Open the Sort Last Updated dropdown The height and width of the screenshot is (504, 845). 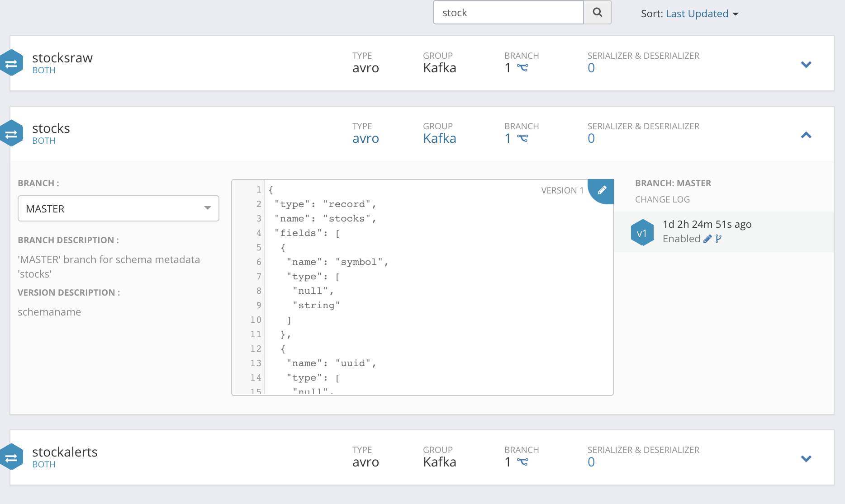(701, 14)
